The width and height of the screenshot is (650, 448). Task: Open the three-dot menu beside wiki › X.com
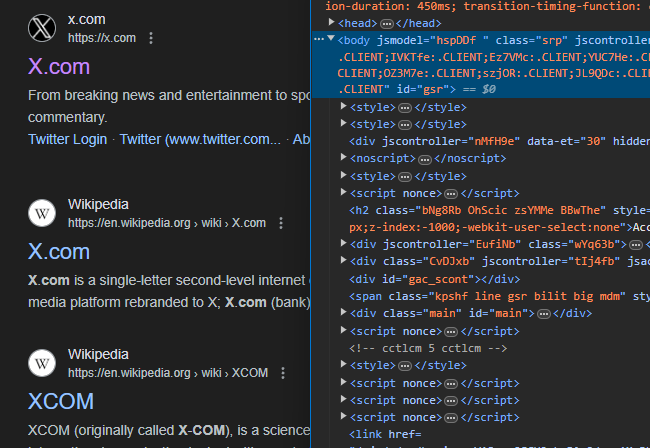[281, 223]
